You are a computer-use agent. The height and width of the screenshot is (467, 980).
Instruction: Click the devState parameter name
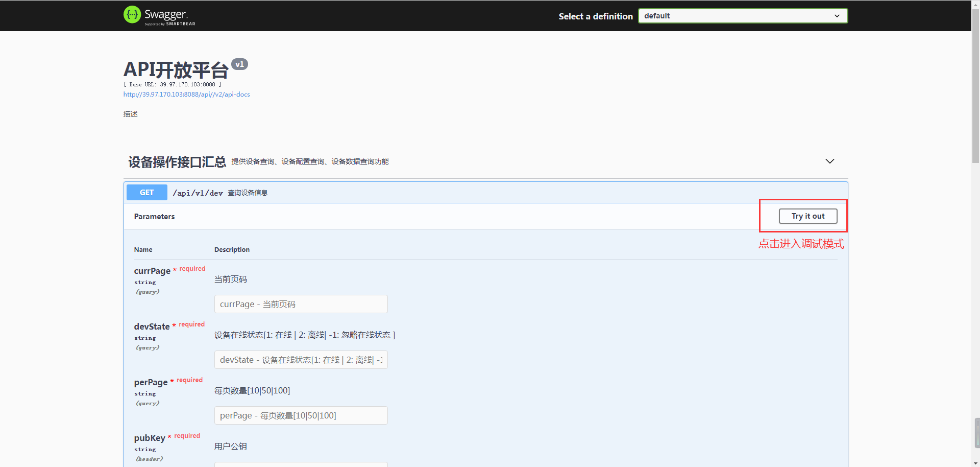coord(152,326)
